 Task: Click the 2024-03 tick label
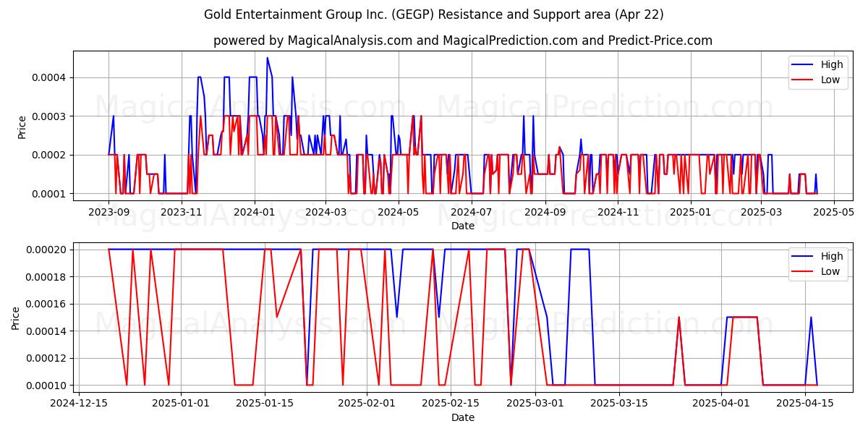tap(325, 212)
